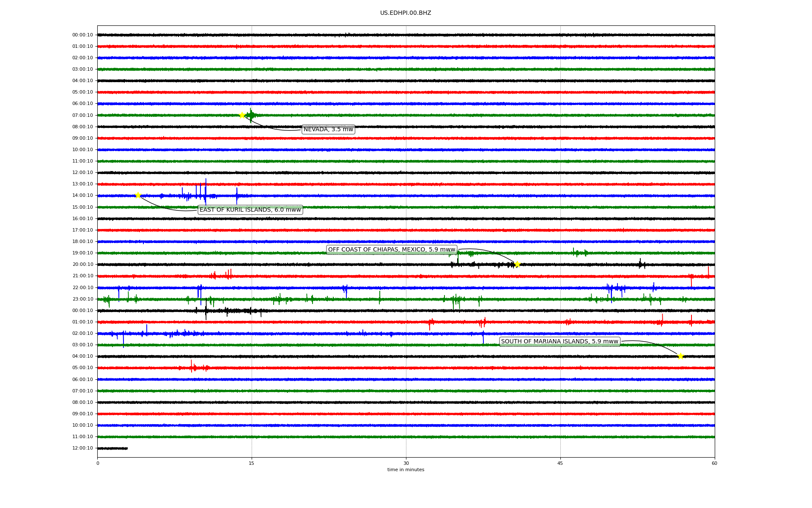Click the x-axis tick label 0

(98, 463)
